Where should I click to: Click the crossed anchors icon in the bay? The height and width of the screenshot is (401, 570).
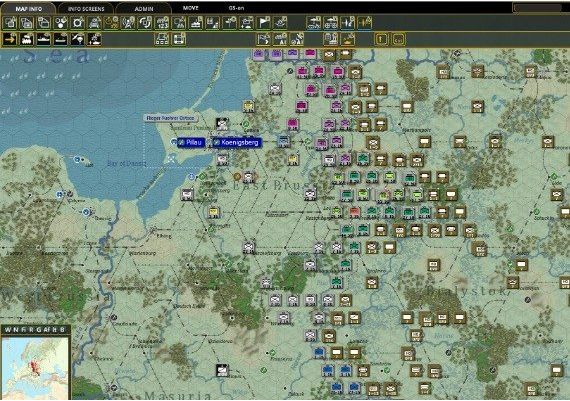pos(172,159)
